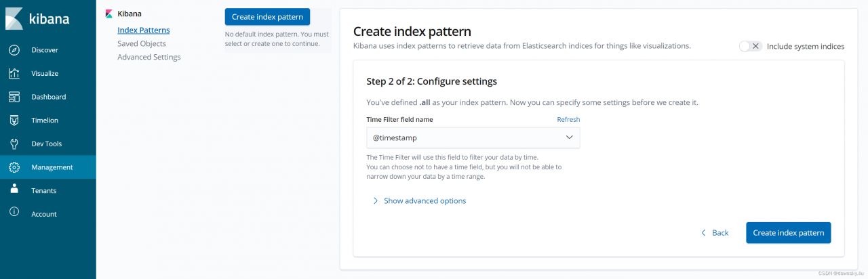The height and width of the screenshot is (279, 868).
Task: Open Timelion via its shield icon
Action: tap(14, 121)
